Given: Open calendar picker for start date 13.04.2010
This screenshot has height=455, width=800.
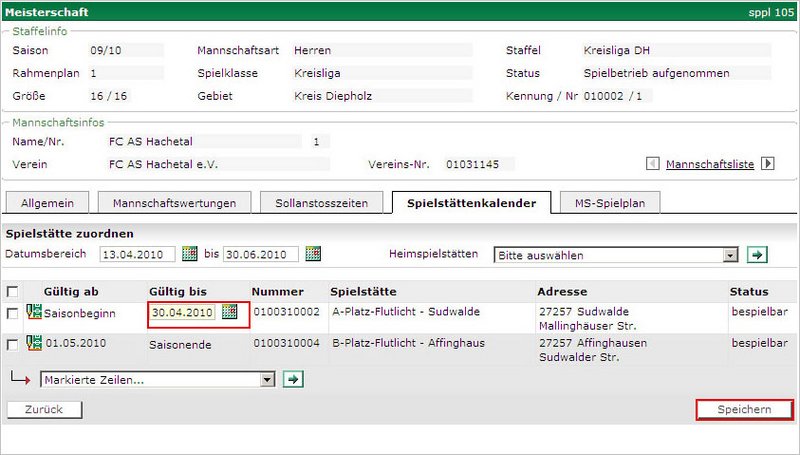Looking at the screenshot, I should click(190, 254).
